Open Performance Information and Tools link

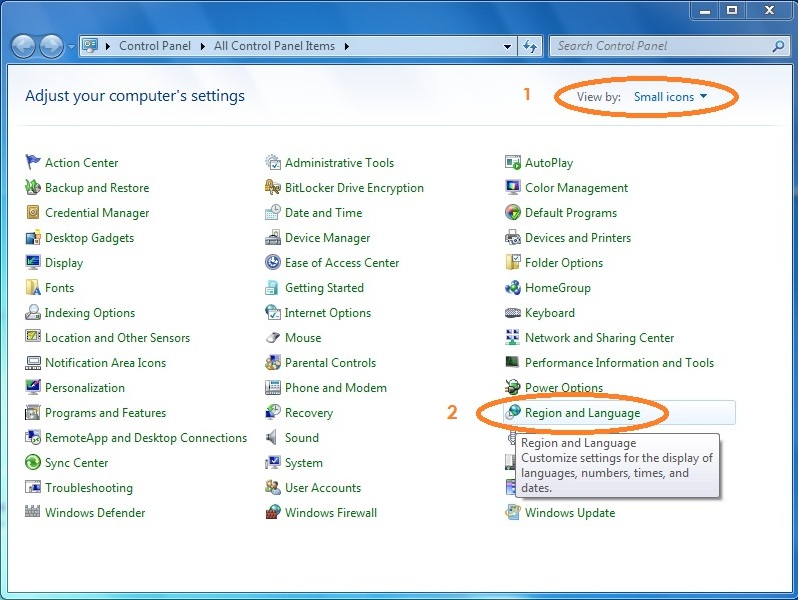pyautogui.click(x=619, y=363)
